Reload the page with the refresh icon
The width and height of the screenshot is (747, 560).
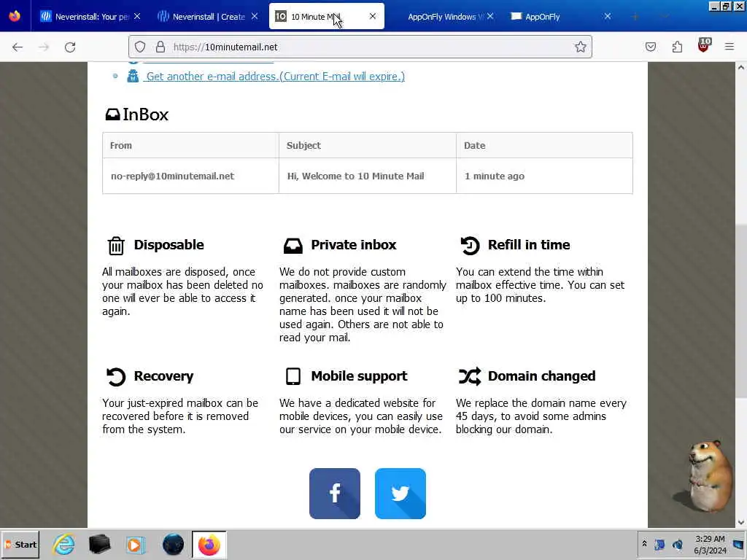click(70, 47)
